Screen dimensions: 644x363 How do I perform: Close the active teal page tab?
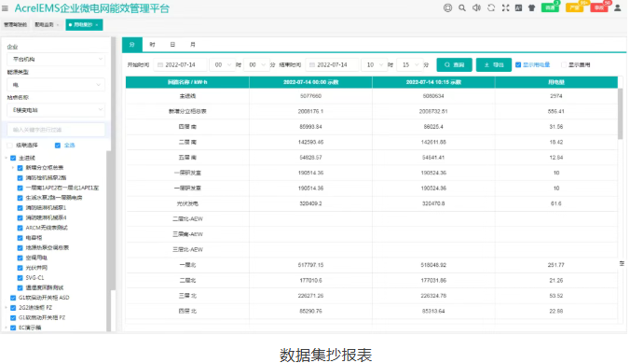97,25
